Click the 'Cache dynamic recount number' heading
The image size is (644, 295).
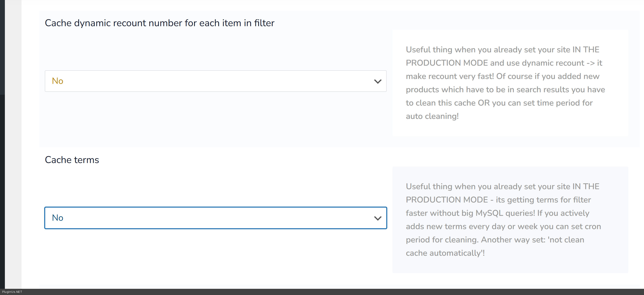coord(160,23)
